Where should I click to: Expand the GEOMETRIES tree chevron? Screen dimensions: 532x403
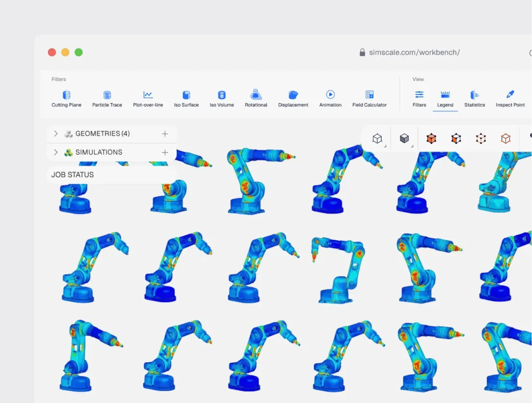[x=56, y=134]
